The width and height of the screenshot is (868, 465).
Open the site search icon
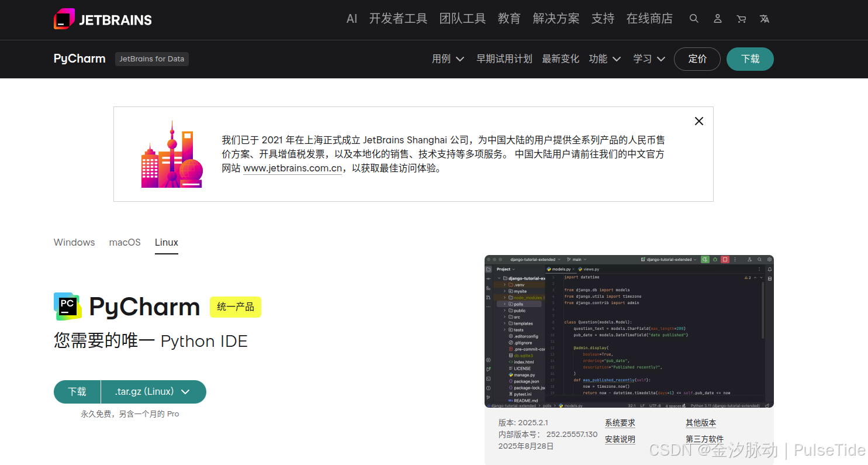[x=694, y=19]
